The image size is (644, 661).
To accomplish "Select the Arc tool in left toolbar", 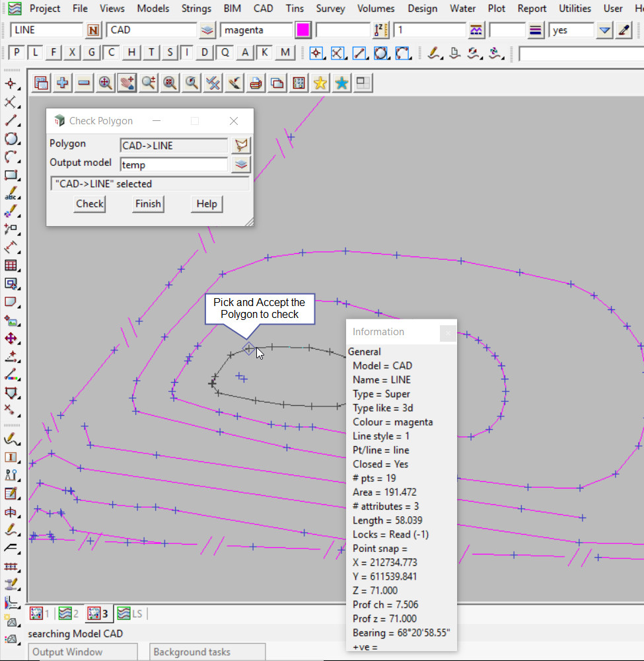I will tap(11, 157).
